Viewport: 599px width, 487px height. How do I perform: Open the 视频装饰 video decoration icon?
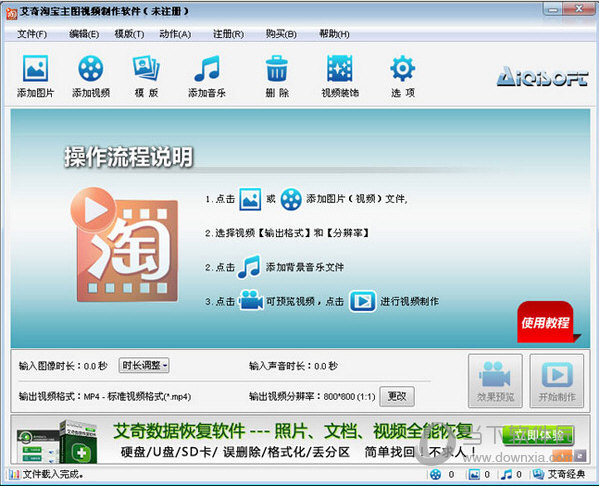tap(340, 68)
